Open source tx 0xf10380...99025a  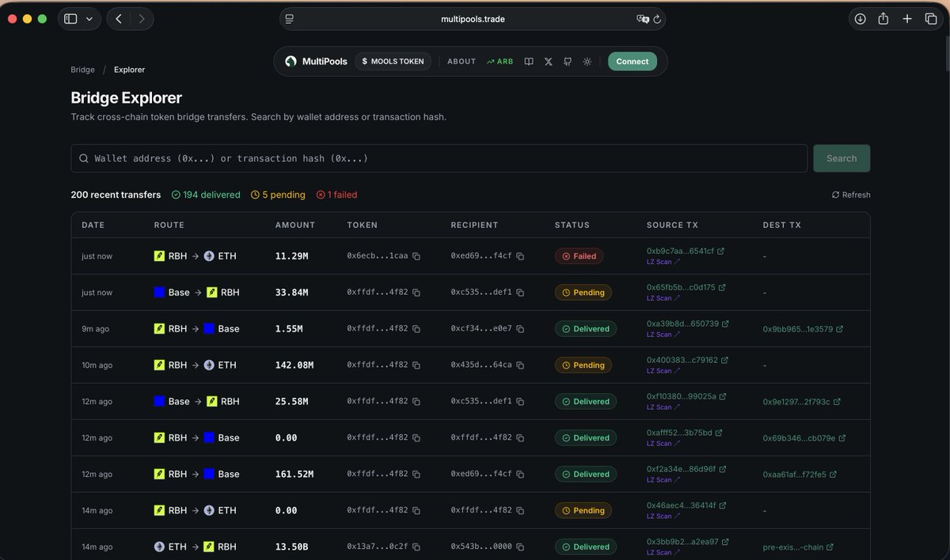click(x=686, y=396)
